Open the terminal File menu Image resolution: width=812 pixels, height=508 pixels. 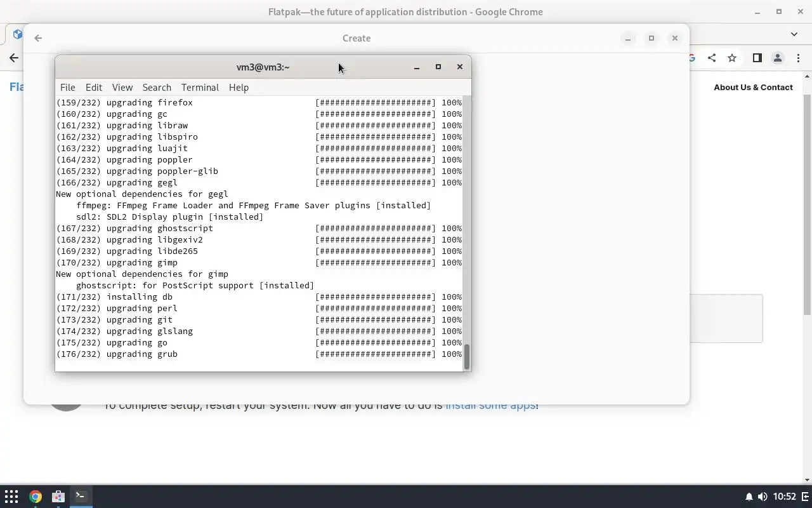tap(67, 88)
